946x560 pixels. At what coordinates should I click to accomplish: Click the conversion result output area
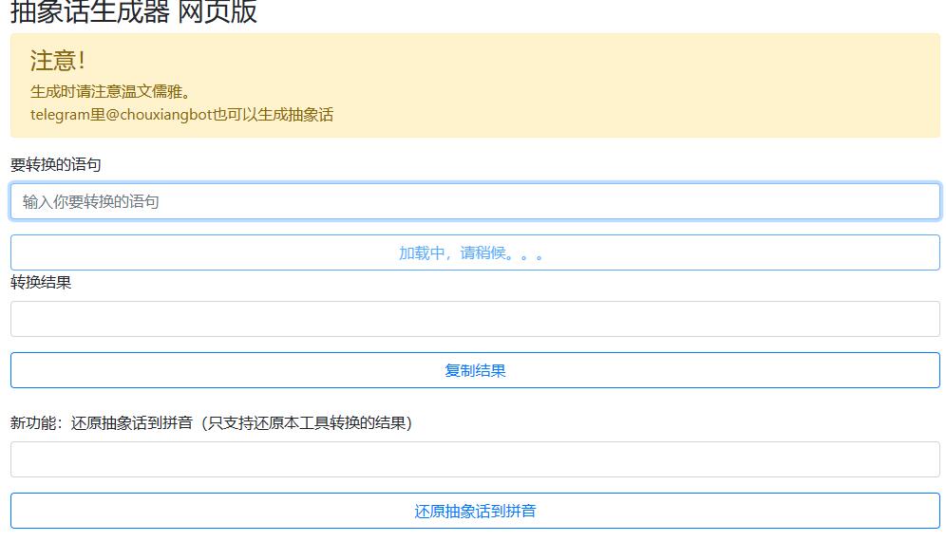click(472, 319)
